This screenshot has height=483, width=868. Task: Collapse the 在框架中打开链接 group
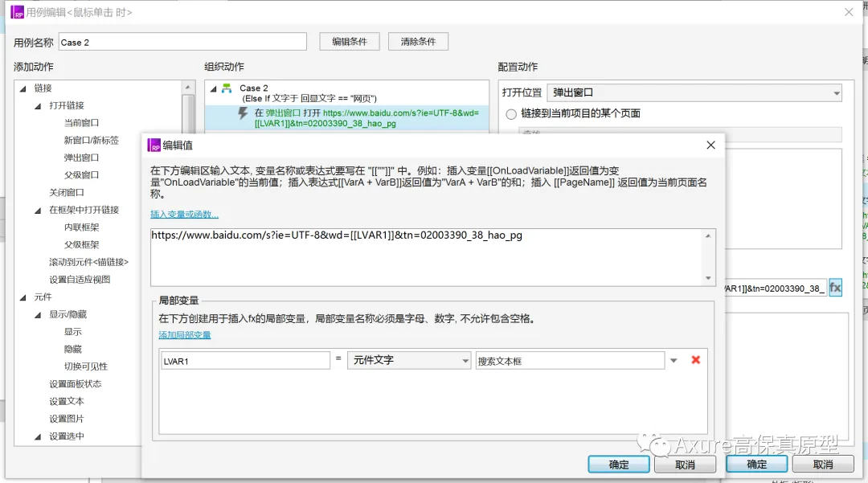tap(38, 211)
